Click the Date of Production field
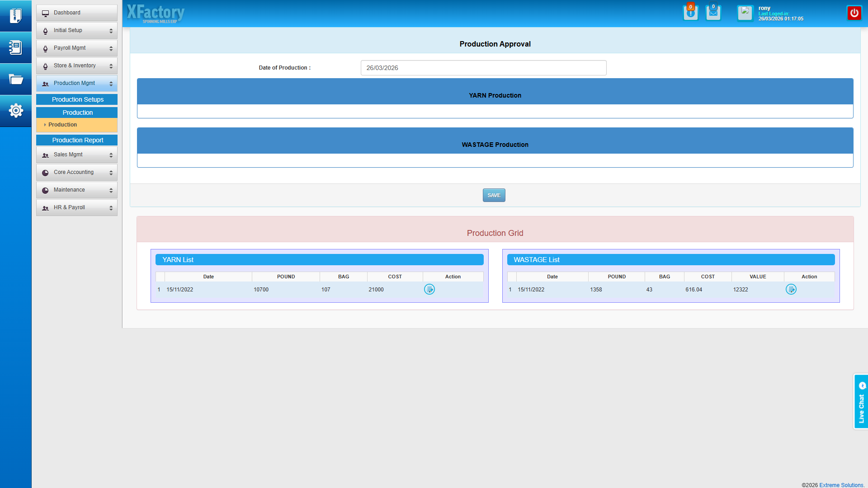This screenshot has width=868, height=488. 483,68
